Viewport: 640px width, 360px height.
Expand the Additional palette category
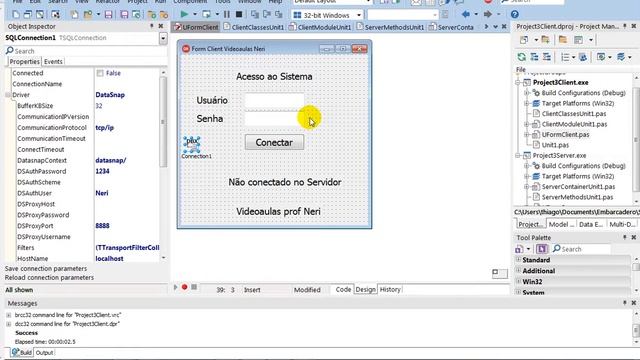pyautogui.click(x=518, y=271)
